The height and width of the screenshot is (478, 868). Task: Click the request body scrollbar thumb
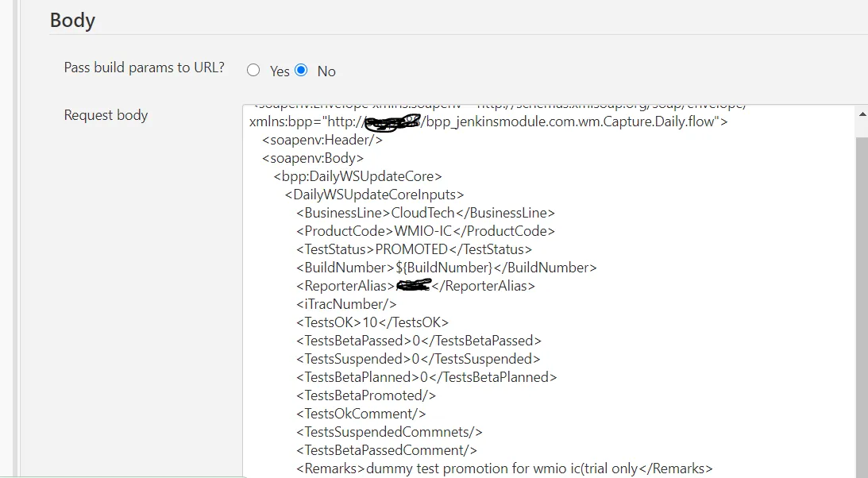(862, 307)
